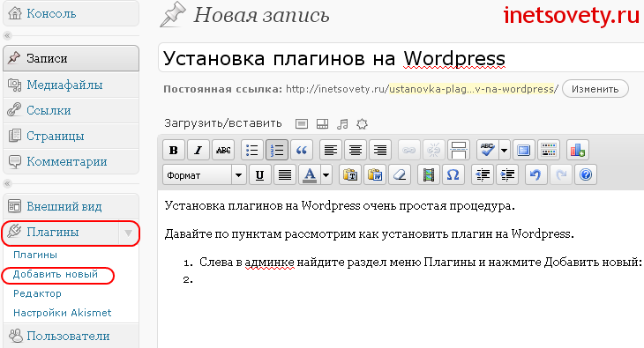Undo the last edit
644x348 pixels.
click(x=535, y=175)
